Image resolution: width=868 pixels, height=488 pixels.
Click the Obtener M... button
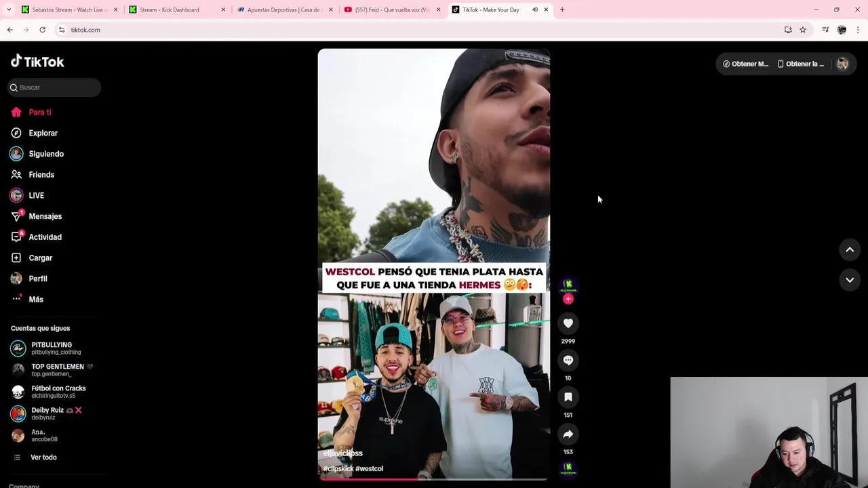point(745,64)
